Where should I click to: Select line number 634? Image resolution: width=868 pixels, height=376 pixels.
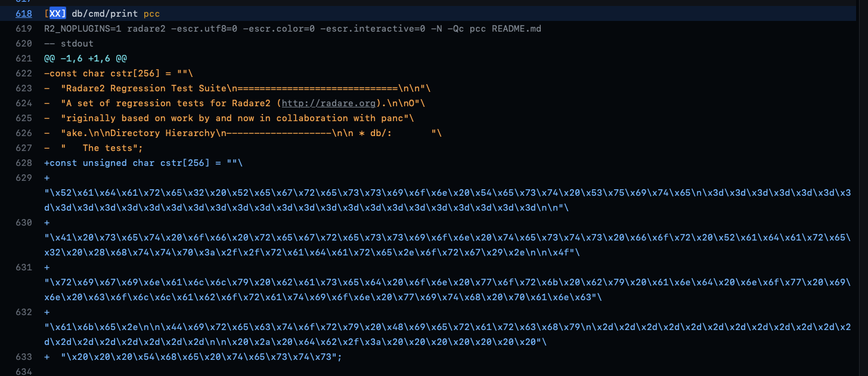(x=24, y=372)
